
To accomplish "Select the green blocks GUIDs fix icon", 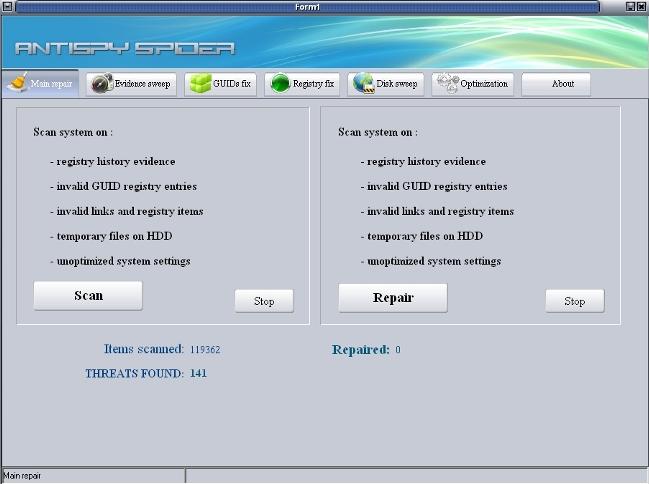I will (199, 84).
